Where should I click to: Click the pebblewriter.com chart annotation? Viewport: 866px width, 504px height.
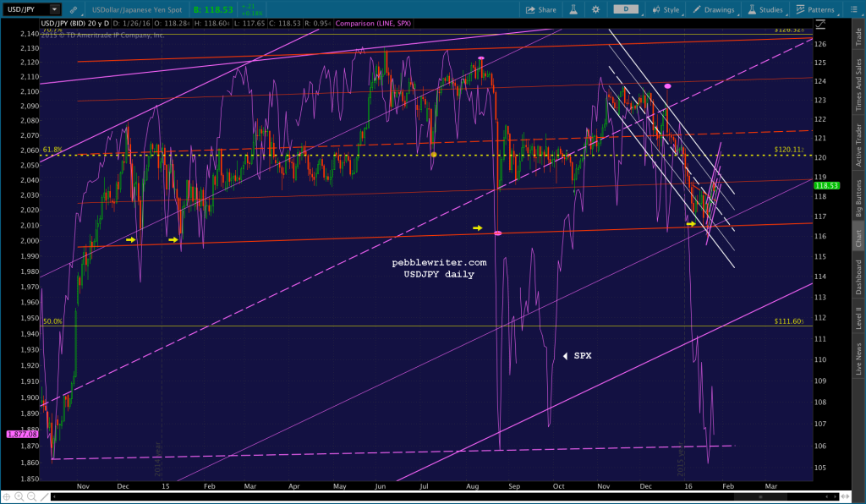[x=439, y=263]
